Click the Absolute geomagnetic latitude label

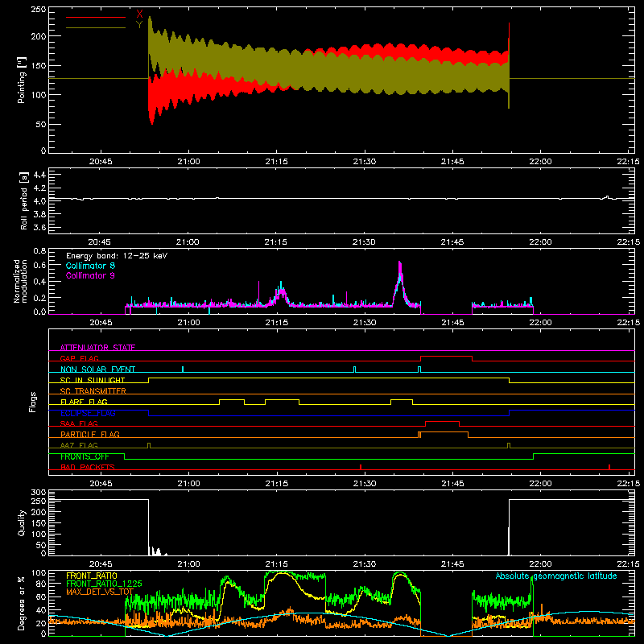[556, 576]
